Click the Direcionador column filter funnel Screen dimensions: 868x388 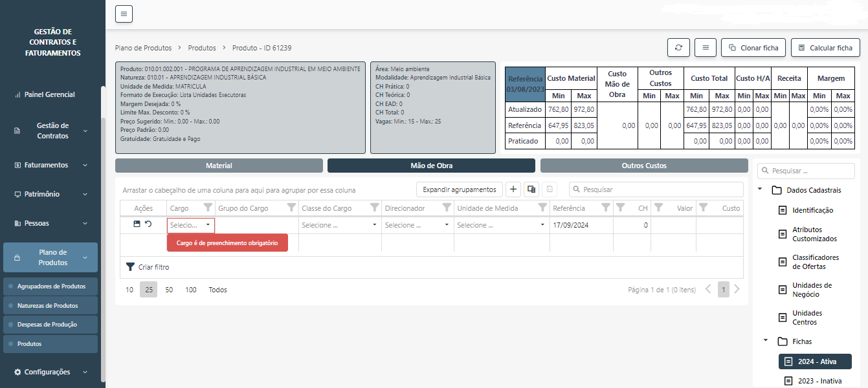[x=447, y=208]
